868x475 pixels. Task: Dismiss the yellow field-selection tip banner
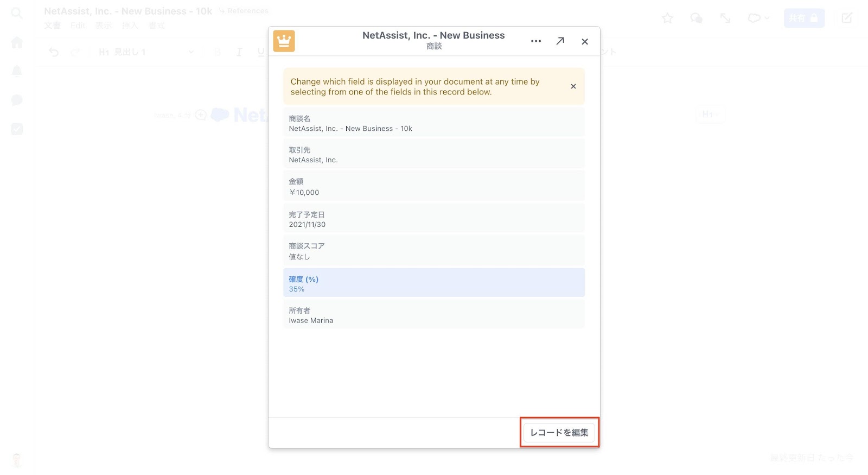[573, 86]
